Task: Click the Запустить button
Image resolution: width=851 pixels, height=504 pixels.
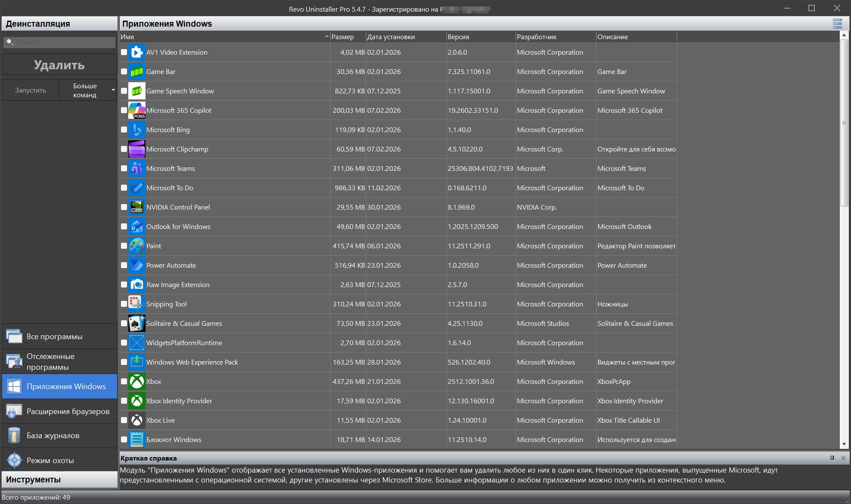Action: (x=31, y=90)
